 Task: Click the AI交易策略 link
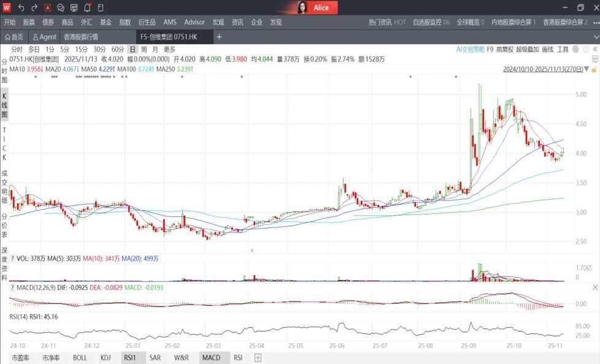click(x=470, y=50)
